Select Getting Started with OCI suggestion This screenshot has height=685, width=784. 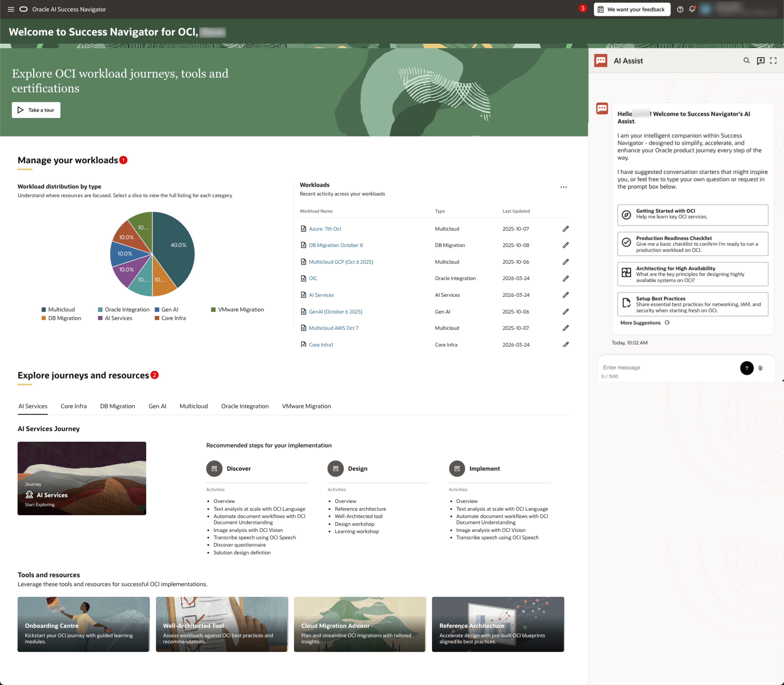tap(692, 215)
